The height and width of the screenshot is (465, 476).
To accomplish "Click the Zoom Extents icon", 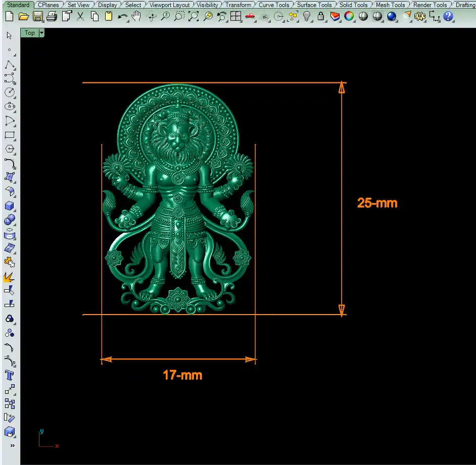I will coord(194,17).
